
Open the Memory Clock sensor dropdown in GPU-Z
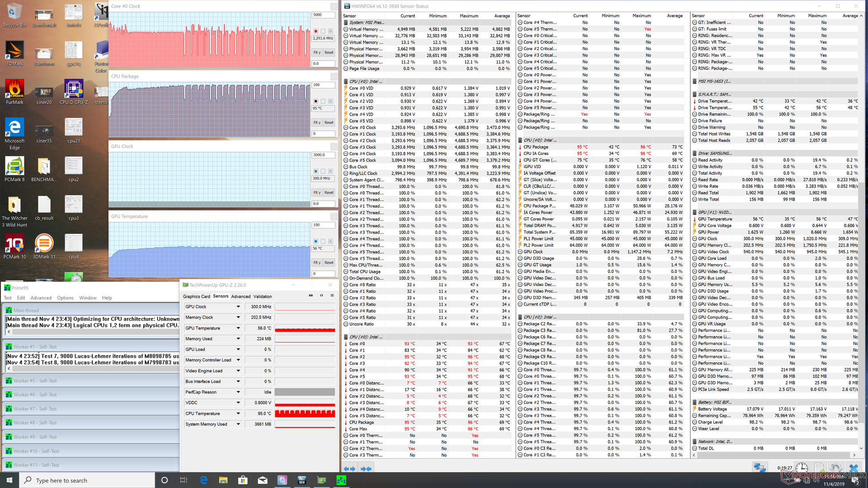238,317
